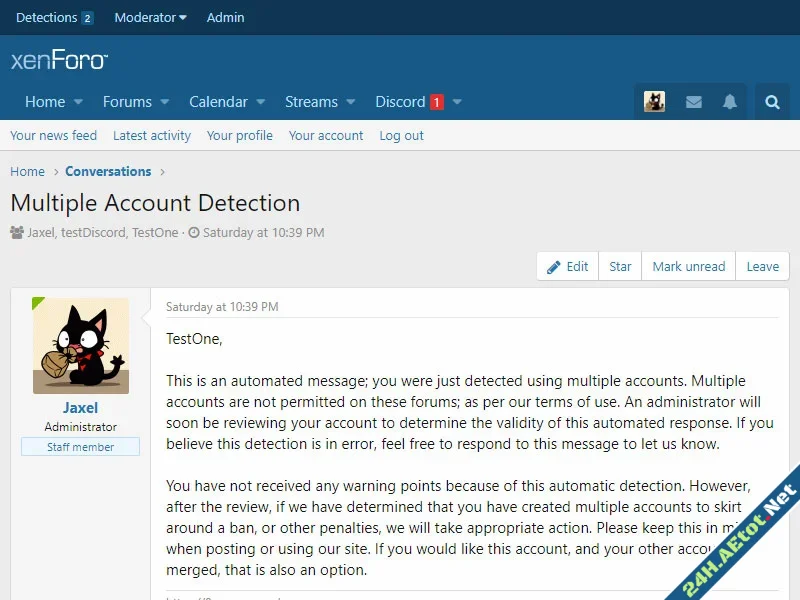Click the user avatar in navigation bar
This screenshot has width=800, height=600.
click(654, 102)
